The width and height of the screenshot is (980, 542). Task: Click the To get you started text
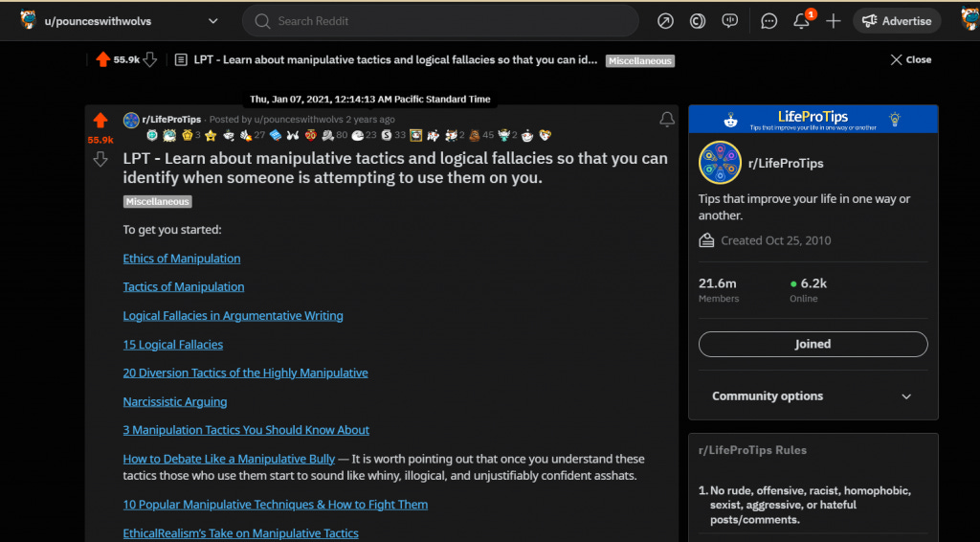[172, 230]
